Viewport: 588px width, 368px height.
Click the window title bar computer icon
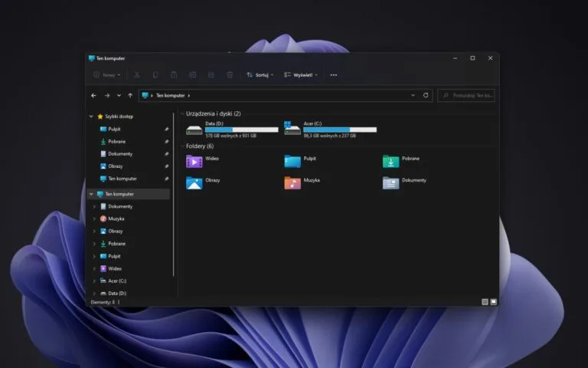point(92,58)
